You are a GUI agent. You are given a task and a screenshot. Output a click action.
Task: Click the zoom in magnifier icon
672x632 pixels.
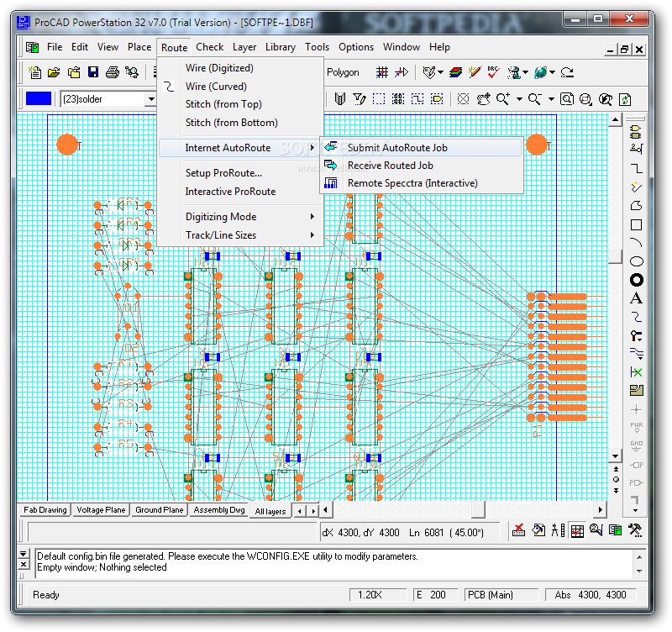(x=503, y=99)
